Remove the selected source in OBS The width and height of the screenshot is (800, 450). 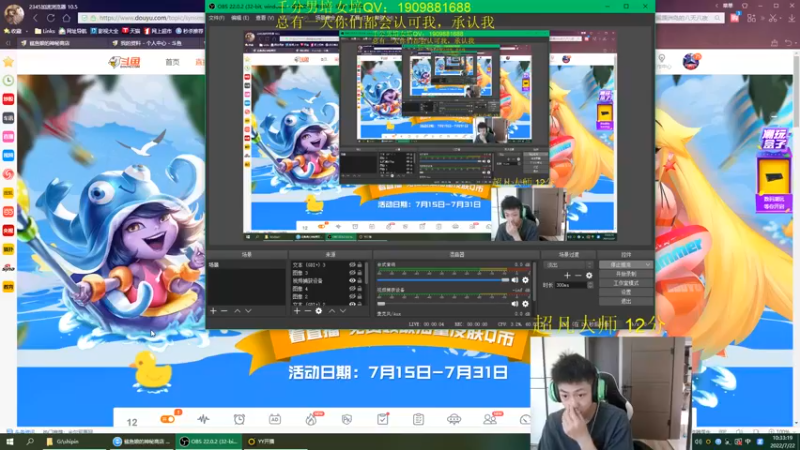[308, 311]
